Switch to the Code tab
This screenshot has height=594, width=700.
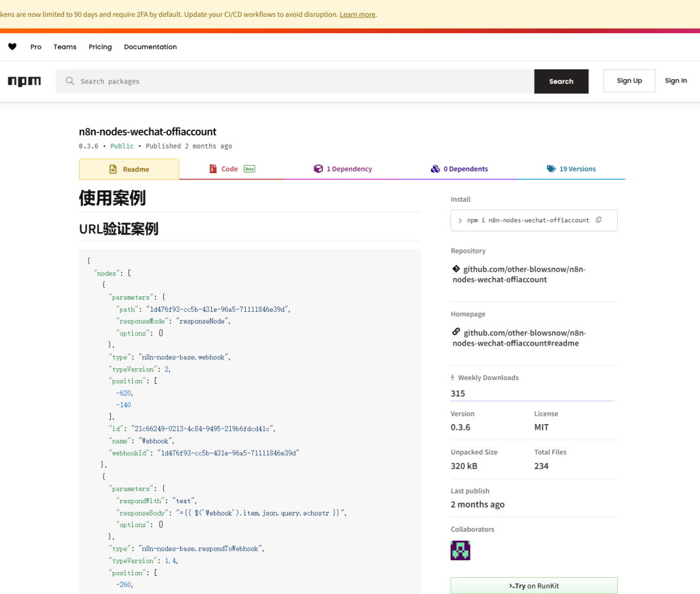[231, 169]
